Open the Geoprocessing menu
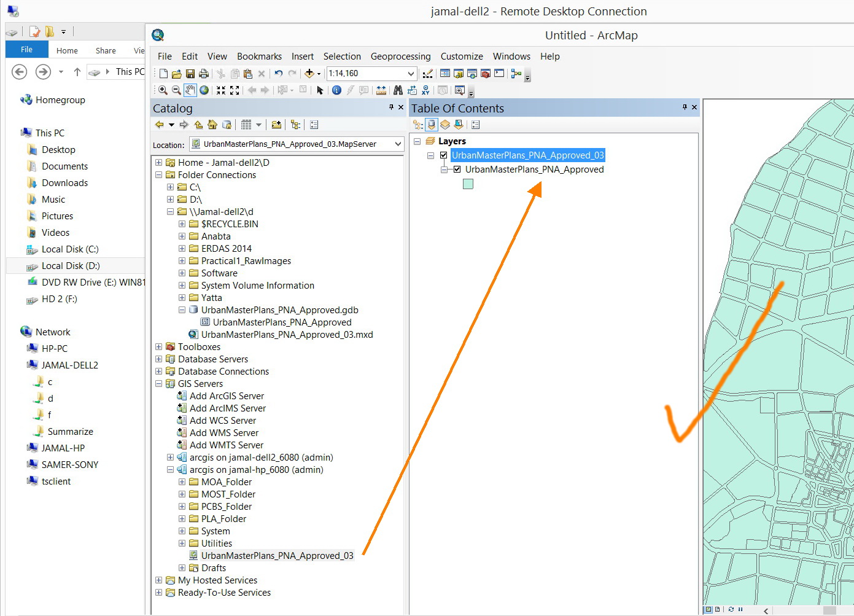Image resolution: width=854 pixels, height=616 pixels. coord(400,56)
